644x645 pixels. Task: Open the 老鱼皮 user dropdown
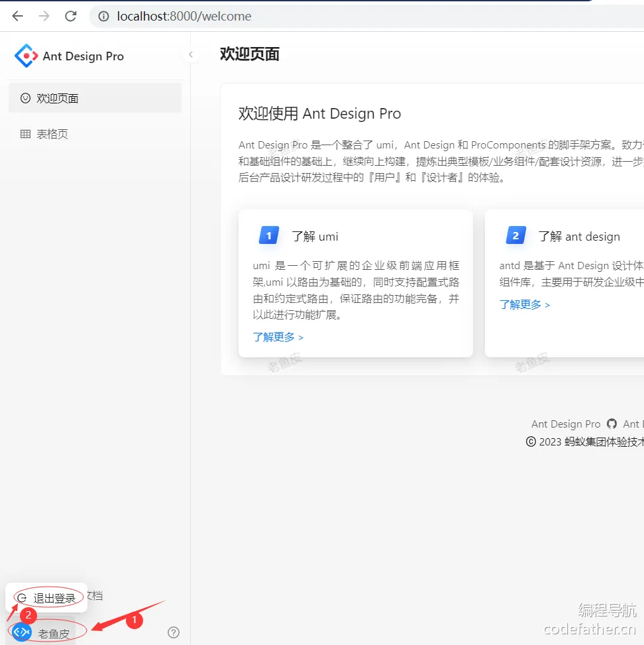[x=42, y=632]
